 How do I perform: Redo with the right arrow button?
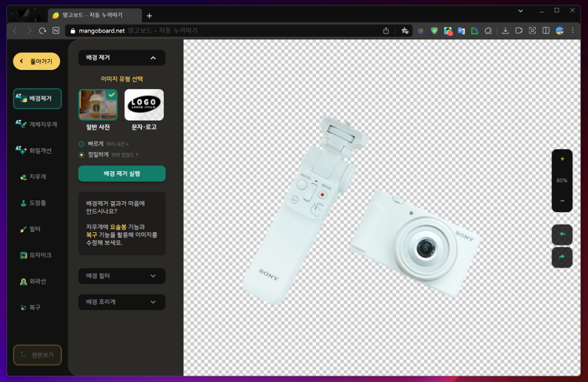tap(562, 258)
